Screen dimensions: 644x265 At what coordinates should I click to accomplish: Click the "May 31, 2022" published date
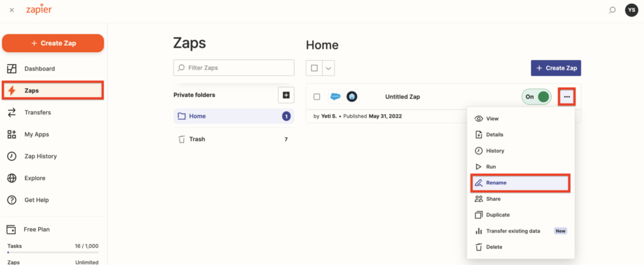click(385, 116)
